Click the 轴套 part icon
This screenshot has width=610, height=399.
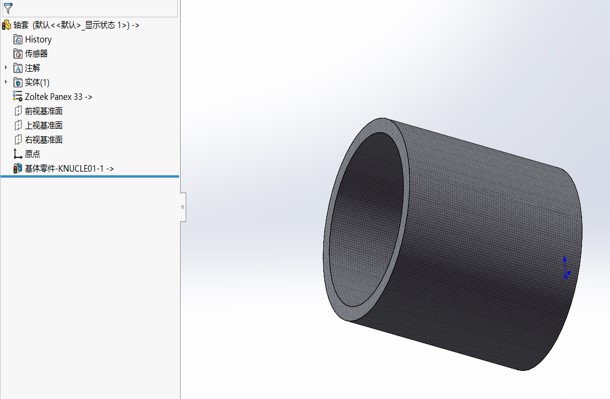coord(6,25)
